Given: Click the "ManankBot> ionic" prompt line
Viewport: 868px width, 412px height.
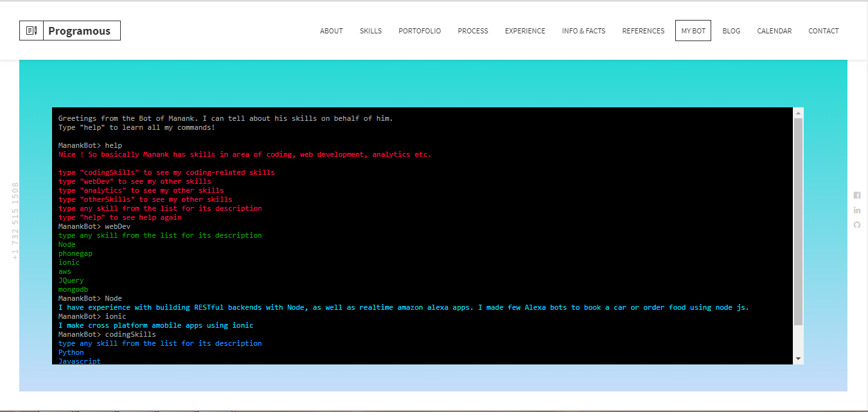Looking at the screenshot, I should (93, 316).
